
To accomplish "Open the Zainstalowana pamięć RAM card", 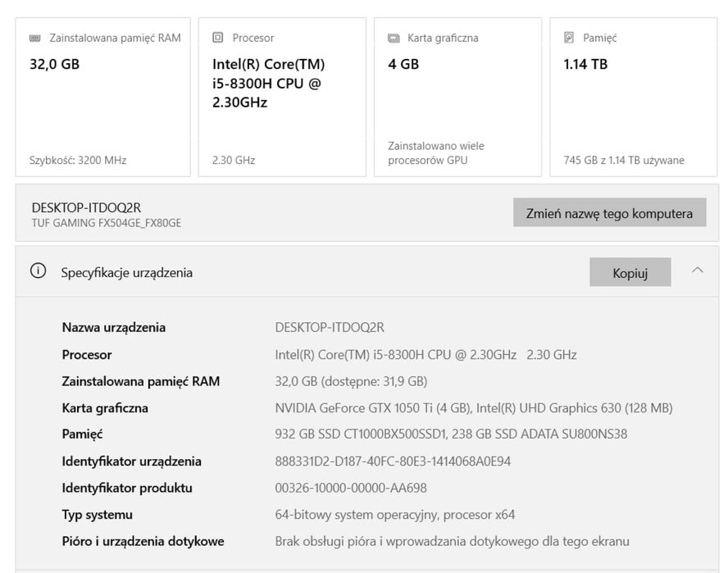I will (103, 97).
